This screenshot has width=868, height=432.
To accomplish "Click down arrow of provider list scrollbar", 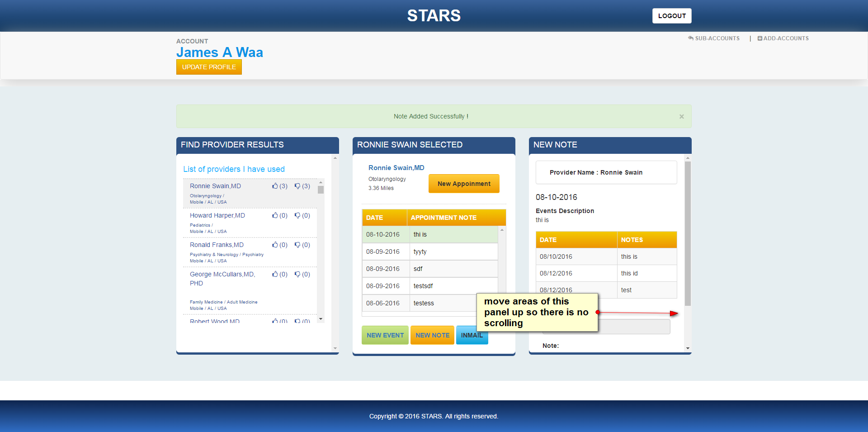I will click(321, 319).
